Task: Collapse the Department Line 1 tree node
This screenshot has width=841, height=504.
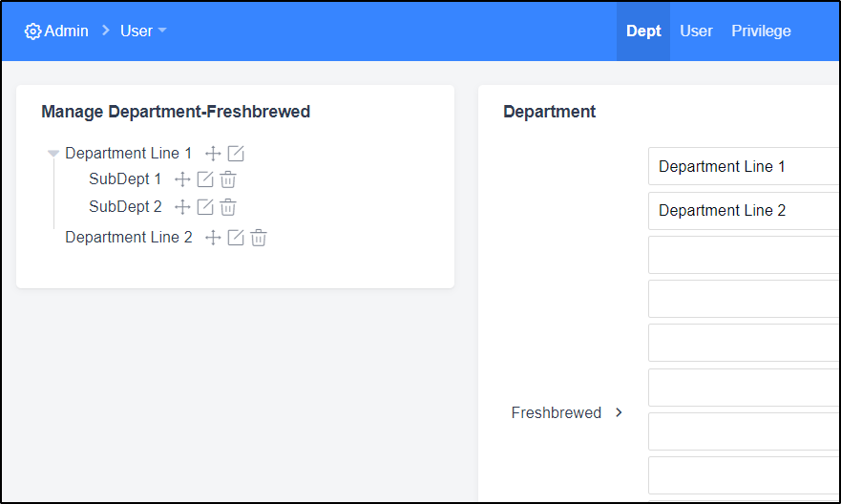Action: click(53, 154)
